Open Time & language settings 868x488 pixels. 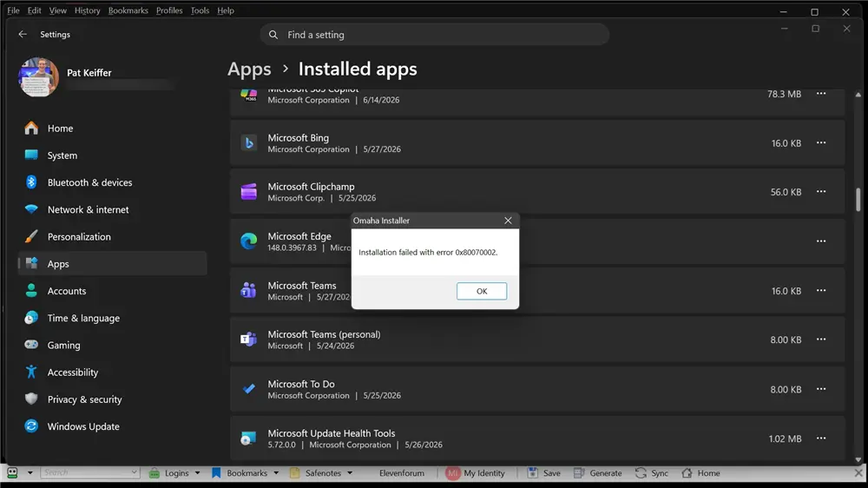pos(112,318)
